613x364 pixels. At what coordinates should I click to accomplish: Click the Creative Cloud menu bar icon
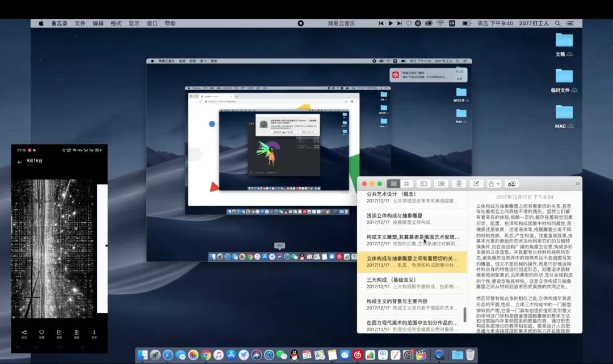click(429, 23)
